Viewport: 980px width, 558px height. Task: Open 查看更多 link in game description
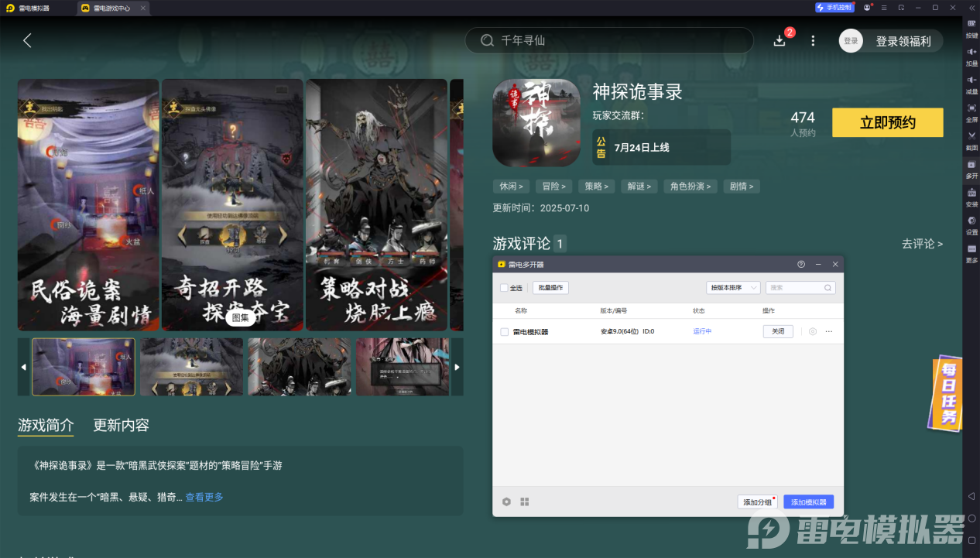click(x=204, y=497)
